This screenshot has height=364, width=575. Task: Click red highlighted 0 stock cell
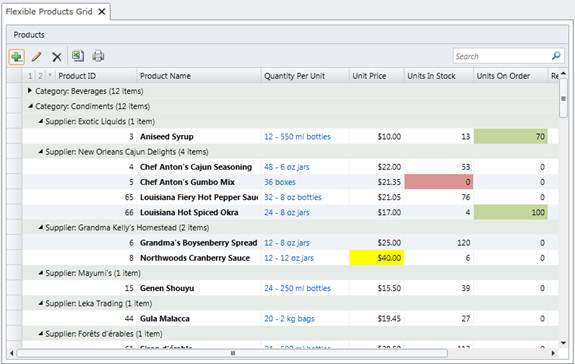coord(439,182)
